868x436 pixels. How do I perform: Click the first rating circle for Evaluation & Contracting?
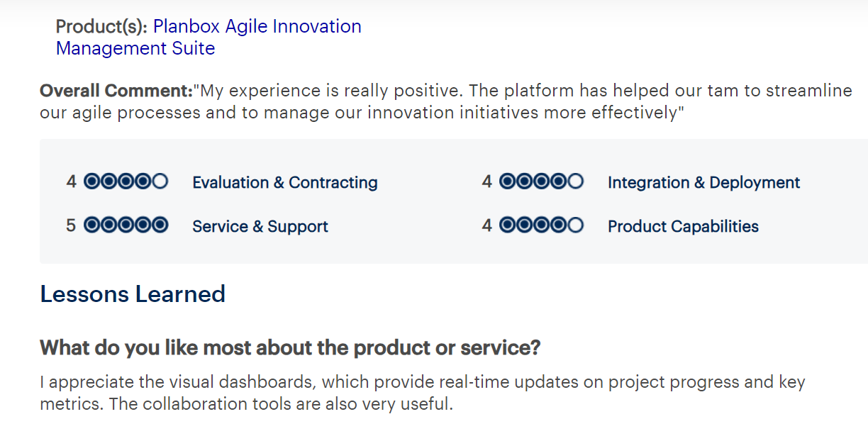pyautogui.click(x=92, y=181)
